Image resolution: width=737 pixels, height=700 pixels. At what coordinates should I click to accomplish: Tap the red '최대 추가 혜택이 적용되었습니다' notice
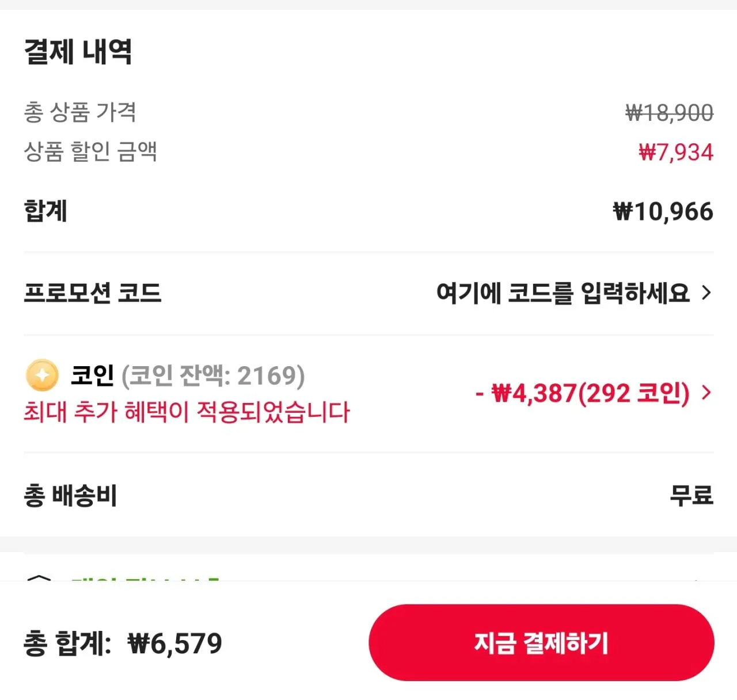tap(187, 412)
